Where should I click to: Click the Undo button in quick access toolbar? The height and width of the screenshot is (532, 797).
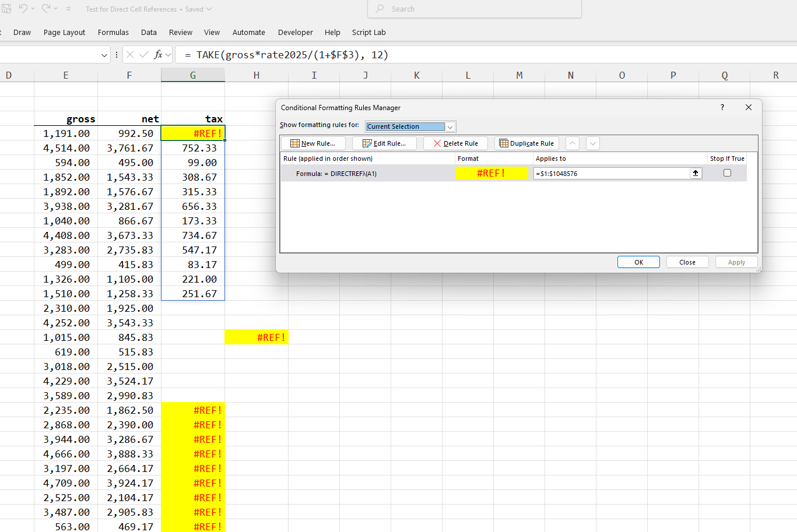[x=23, y=9]
